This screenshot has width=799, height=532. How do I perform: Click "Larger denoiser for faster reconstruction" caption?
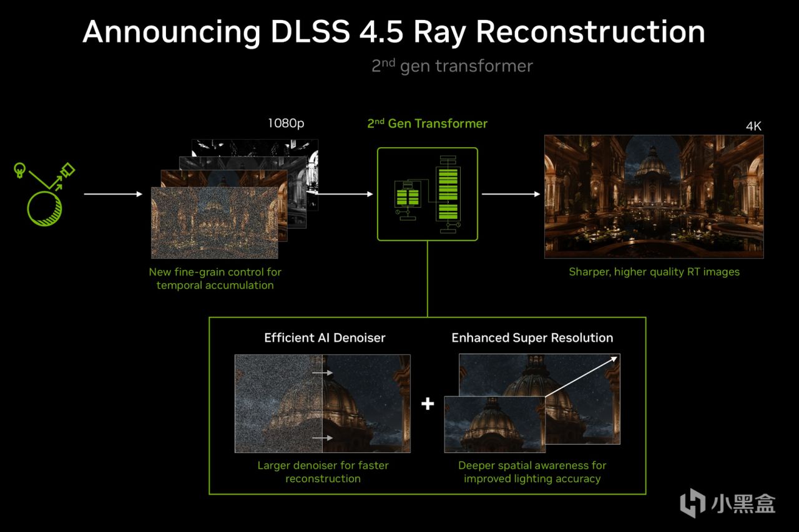point(323,472)
